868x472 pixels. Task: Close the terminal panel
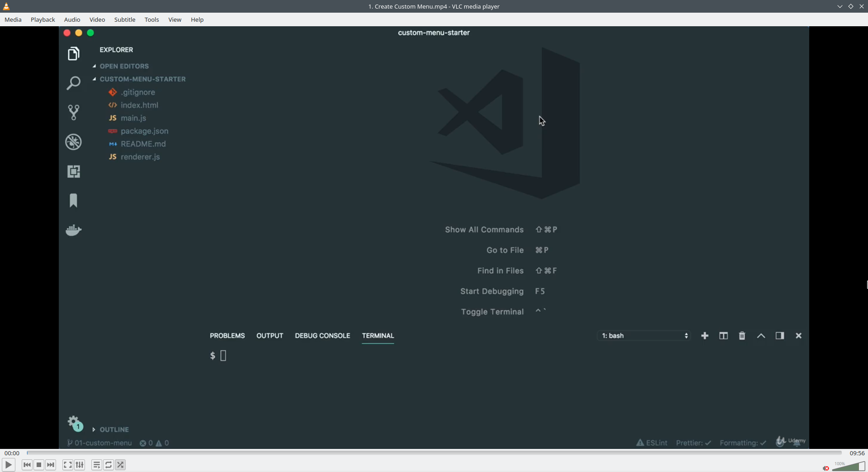(x=798, y=336)
